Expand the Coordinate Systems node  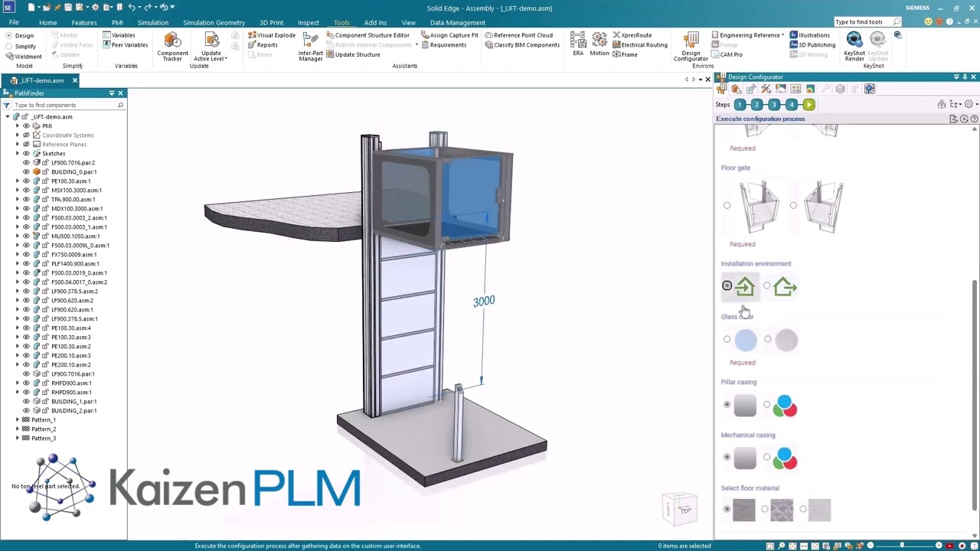18,135
